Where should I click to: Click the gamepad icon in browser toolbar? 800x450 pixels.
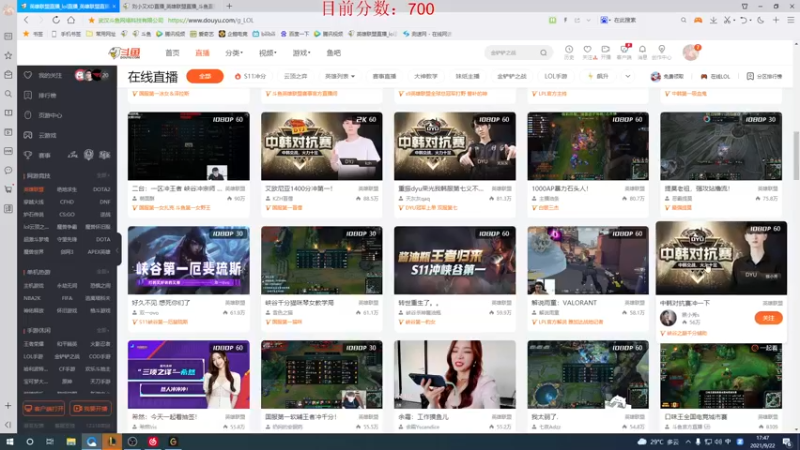coord(697,20)
